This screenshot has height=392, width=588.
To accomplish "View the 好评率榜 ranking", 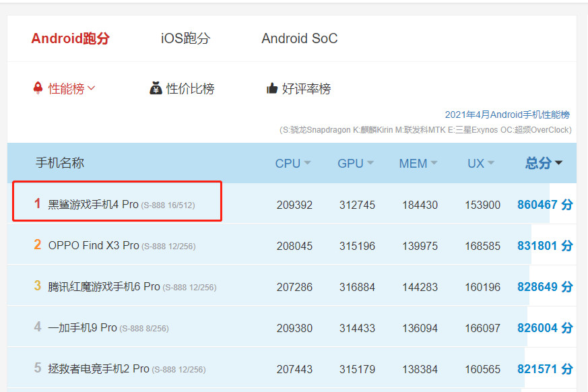I will coord(306,89).
